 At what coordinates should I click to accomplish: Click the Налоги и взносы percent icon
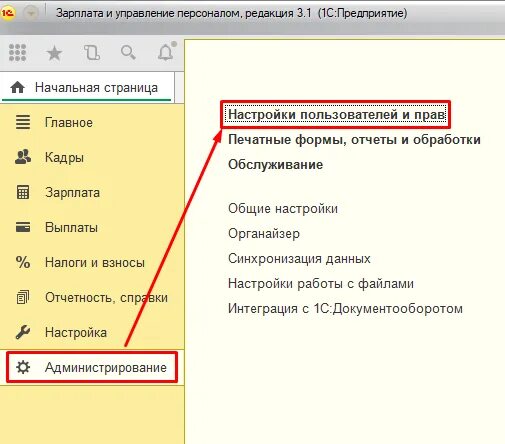(x=23, y=262)
